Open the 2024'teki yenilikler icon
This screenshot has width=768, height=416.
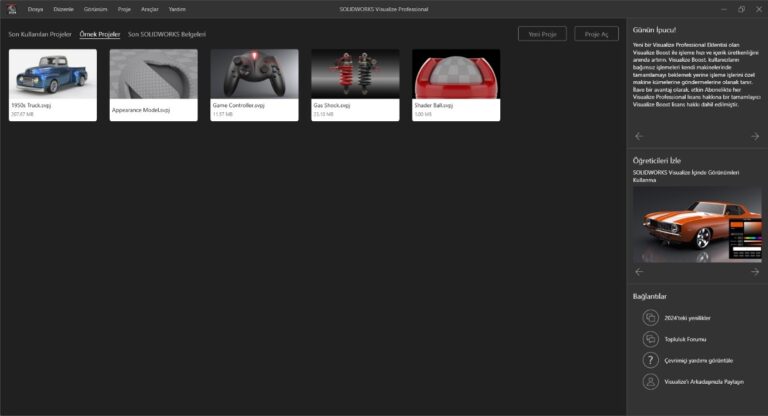650,317
